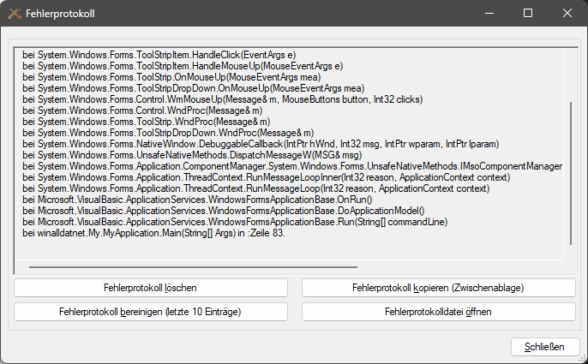
Task: Click the UnsafeNativeMethods.DispatchMessageW line
Action: point(192,155)
